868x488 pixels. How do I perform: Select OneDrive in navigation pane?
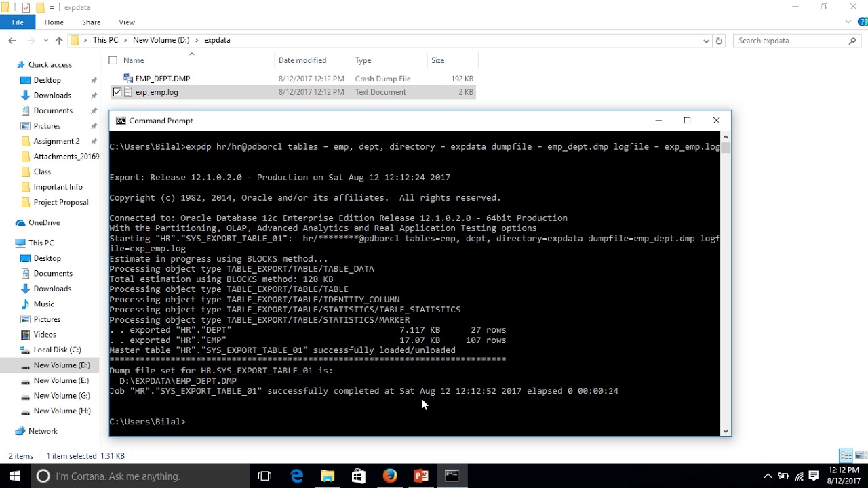tap(44, 222)
